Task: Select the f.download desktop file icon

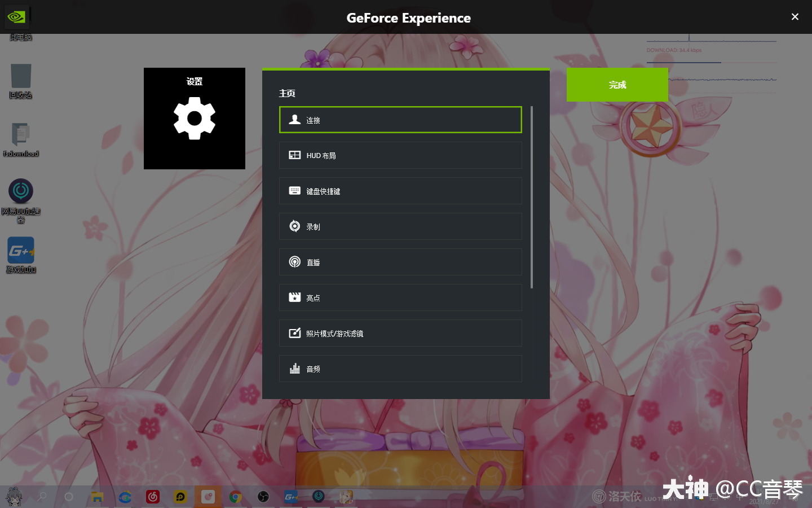Action: (x=21, y=139)
